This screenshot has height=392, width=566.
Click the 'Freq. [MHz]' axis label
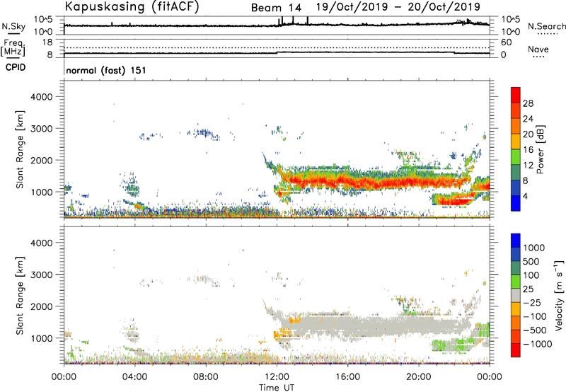(13, 48)
